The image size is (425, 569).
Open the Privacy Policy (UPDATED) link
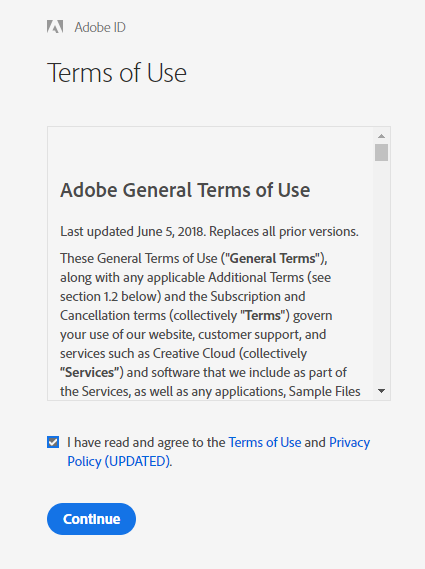click(x=218, y=452)
